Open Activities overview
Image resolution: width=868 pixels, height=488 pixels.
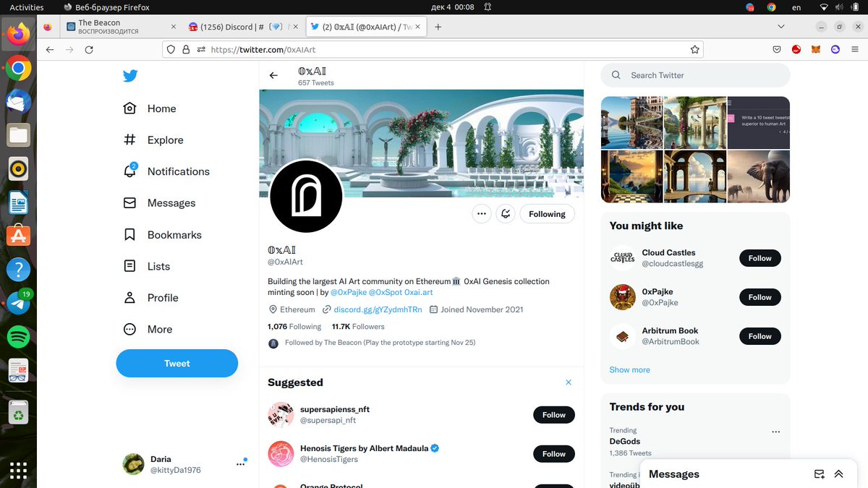point(26,7)
